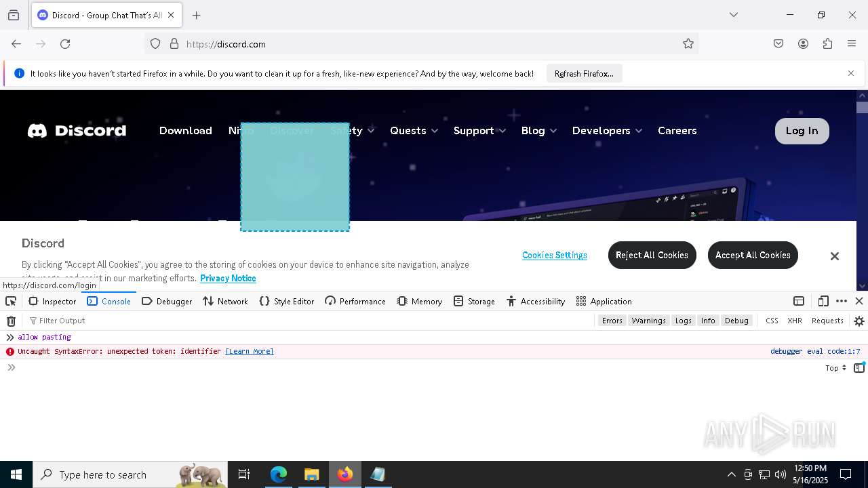The width and height of the screenshot is (868, 488).
Task: Click Accept All Cookies
Action: pyautogui.click(x=753, y=255)
